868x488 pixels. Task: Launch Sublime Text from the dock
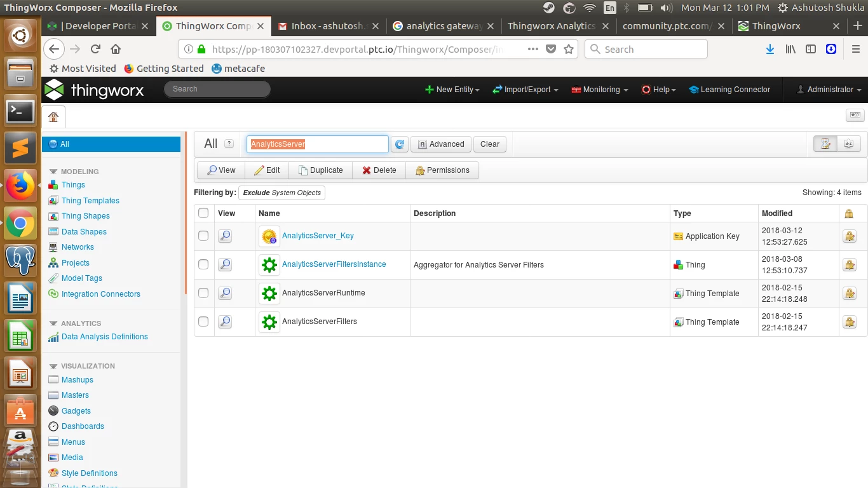click(20, 149)
